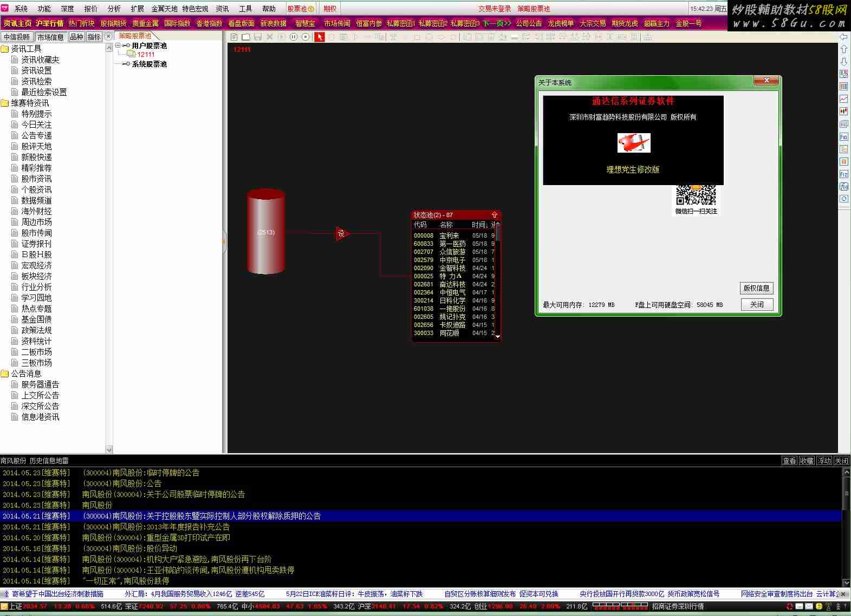The width and height of the screenshot is (851, 616).
Task: Click the multi-color table icon in sidebar
Action: tap(844, 74)
